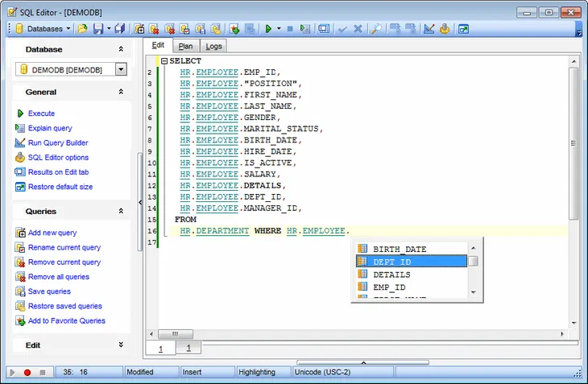Click the red macro Record button
Screen dimensions: 588x384
tap(27, 372)
